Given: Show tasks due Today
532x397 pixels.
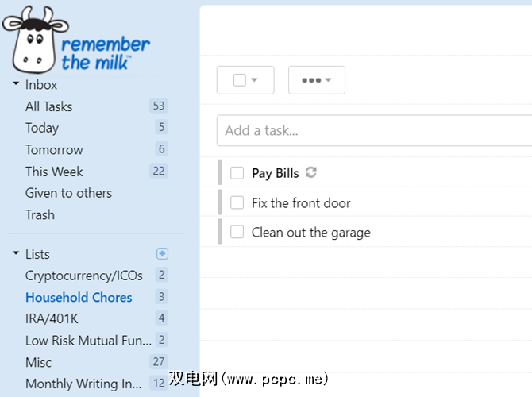Looking at the screenshot, I should click(x=42, y=128).
